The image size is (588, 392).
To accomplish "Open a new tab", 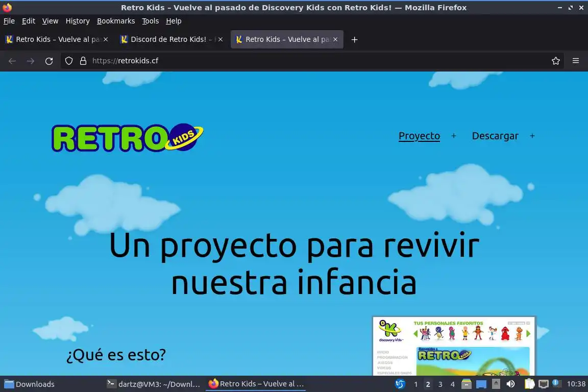I will (x=354, y=39).
